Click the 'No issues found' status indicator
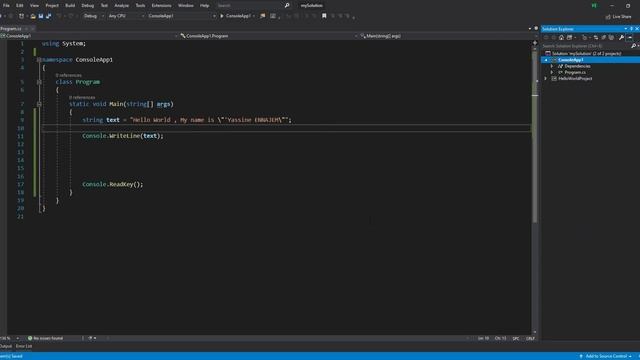Viewport: 640px width, 360px height. (x=45, y=338)
